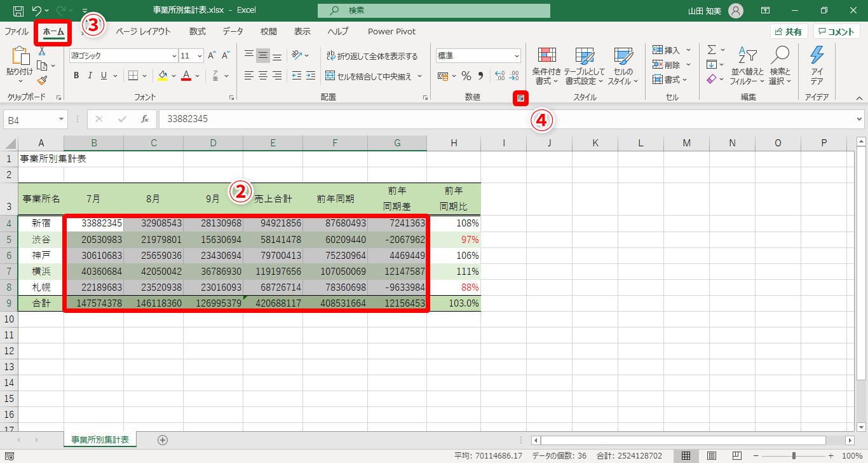Apply comma style to the selection
The width and height of the screenshot is (868, 463).
pyautogui.click(x=481, y=76)
